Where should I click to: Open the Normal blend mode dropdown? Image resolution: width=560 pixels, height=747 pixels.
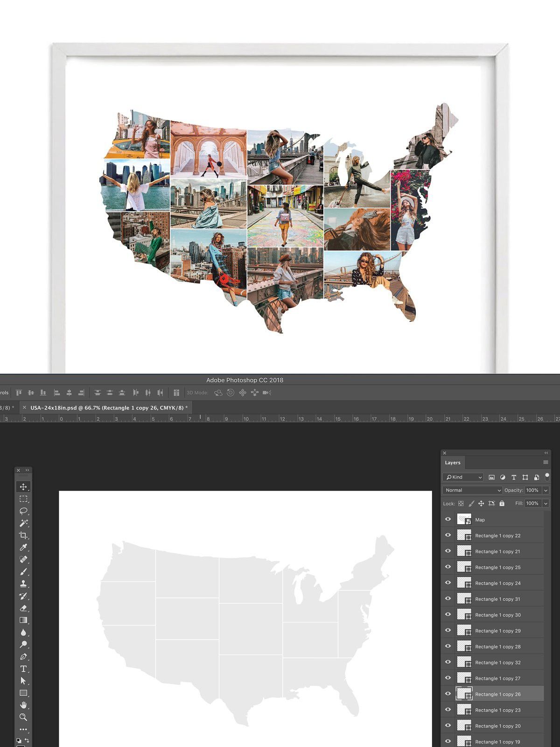472,490
